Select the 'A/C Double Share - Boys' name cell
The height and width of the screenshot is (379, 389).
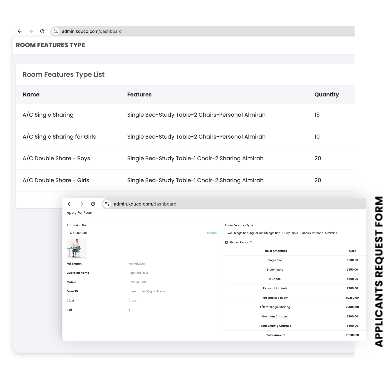click(x=56, y=158)
